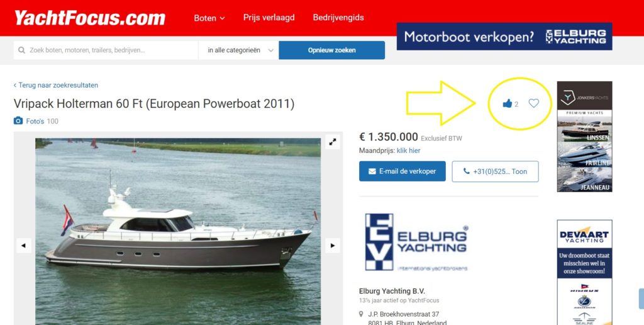Open Maandprijs 'klik hier' link

pyautogui.click(x=408, y=151)
